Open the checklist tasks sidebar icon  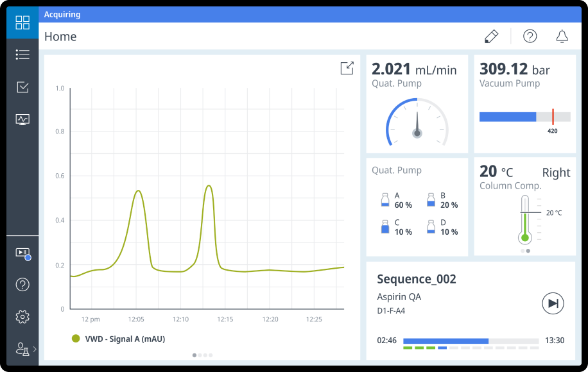pyautogui.click(x=22, y=87)
